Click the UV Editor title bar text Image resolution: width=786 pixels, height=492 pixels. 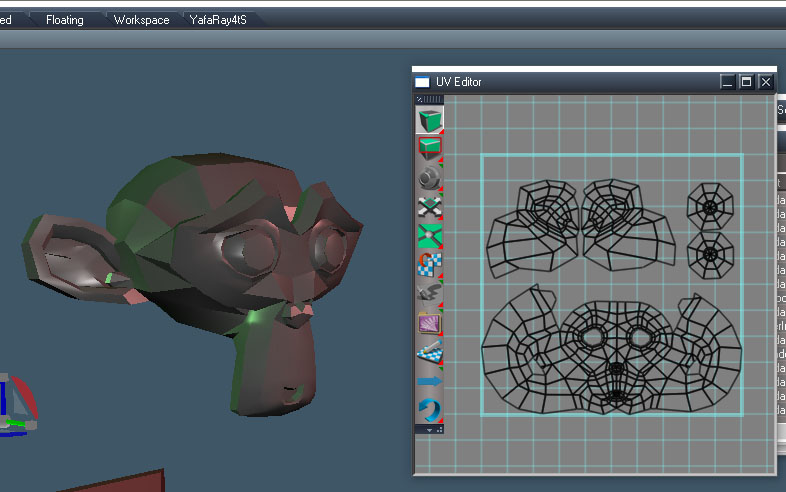pyautogui.click(x=459, y=82)
